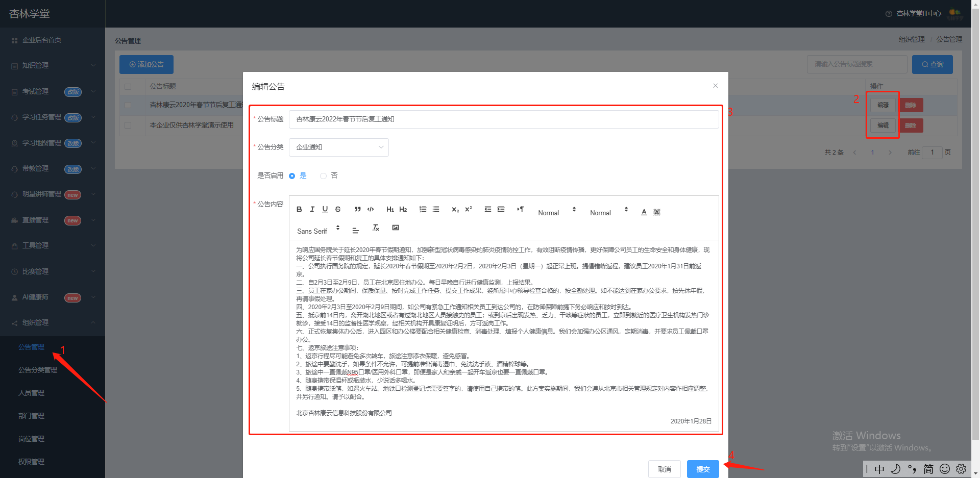Screen dimensions: 980x478
Task: Check the select-all box beside 公告标题 header
Action: [x=128, y=87]
